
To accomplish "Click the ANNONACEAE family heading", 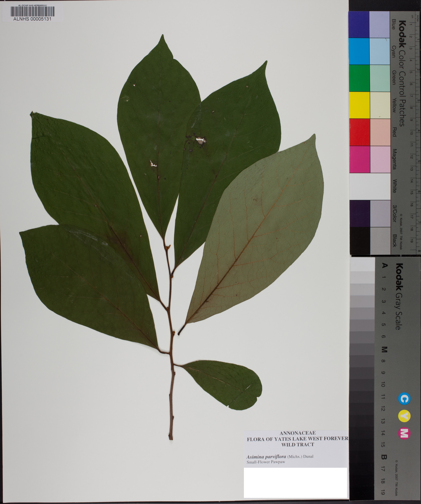I will tap(297, 433).
